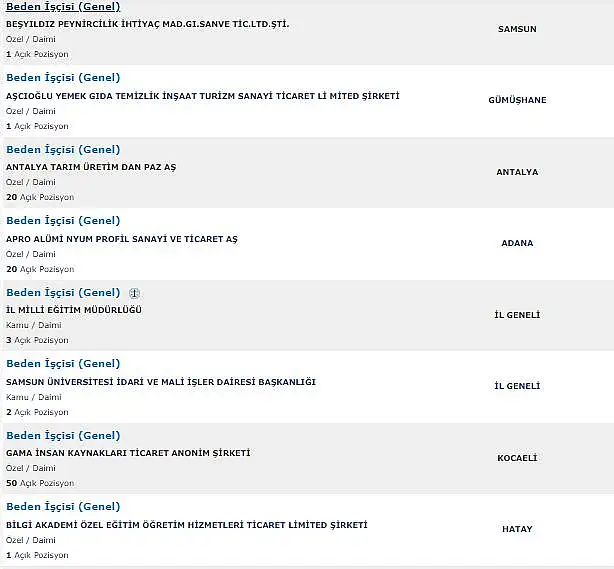Select the SAMSUN location label
The image size is (614, 569).
click(x=517, y=29)
